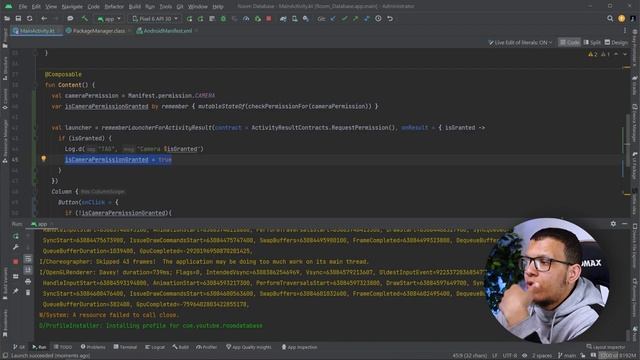Go to the previous highlighted error arrow
Screen dimensions: 640x360
pos(616,54)
